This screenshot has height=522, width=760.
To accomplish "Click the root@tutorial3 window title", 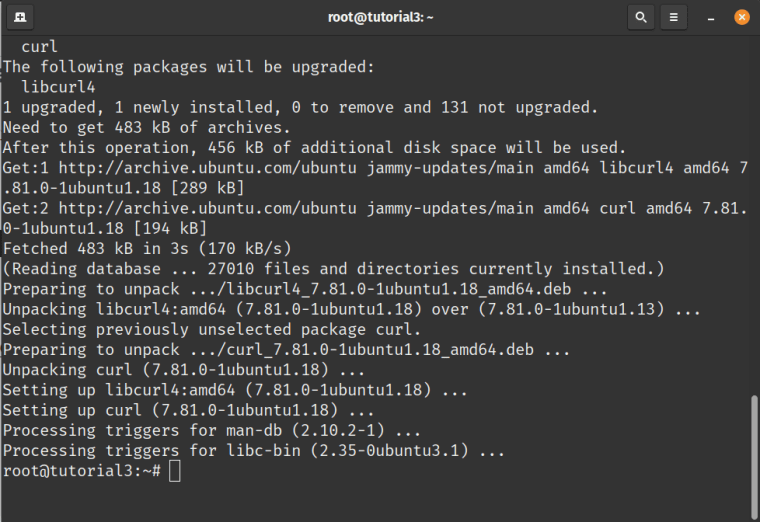I will click(380, 17).
